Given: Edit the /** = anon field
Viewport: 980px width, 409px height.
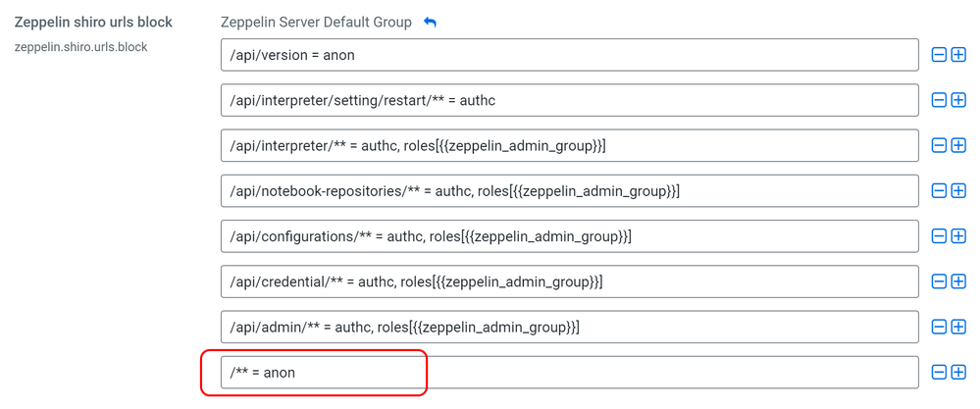Looking at the screenshot, I should (x=569, y=372).
